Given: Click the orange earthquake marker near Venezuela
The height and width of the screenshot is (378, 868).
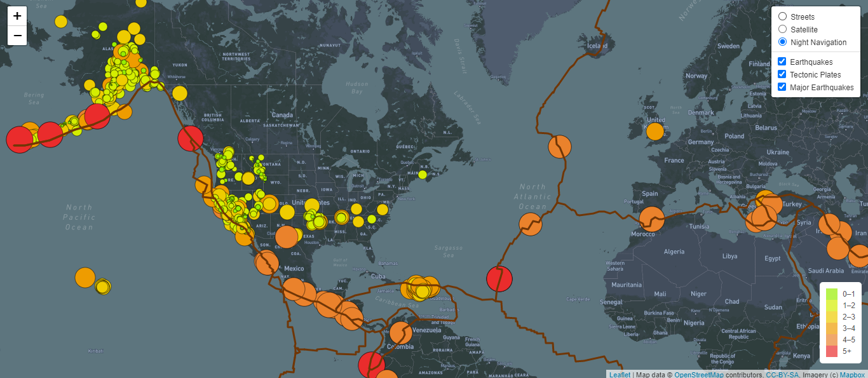Looking at the screenshot, I should click(x=400, y=333).
